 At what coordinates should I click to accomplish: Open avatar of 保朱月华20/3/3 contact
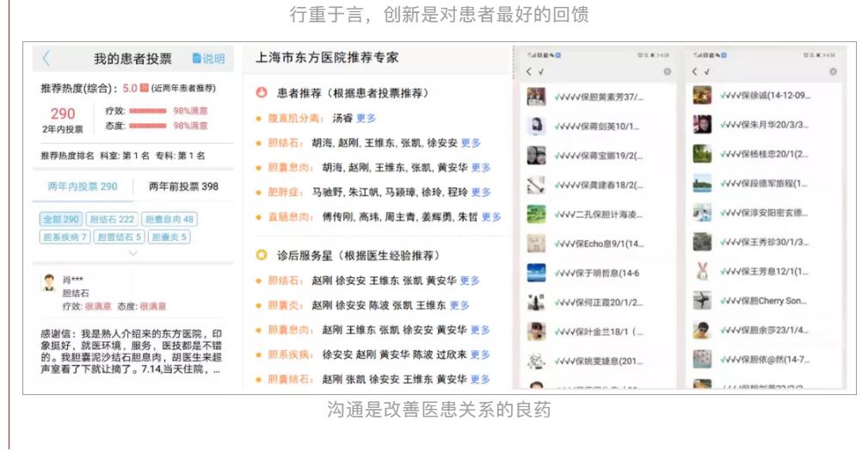point(702,125)
